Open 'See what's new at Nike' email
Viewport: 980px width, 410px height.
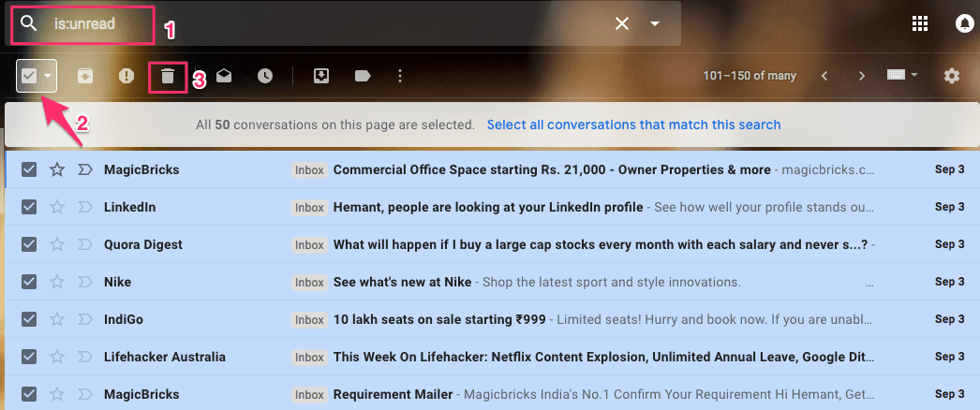[x=402, y=282]
